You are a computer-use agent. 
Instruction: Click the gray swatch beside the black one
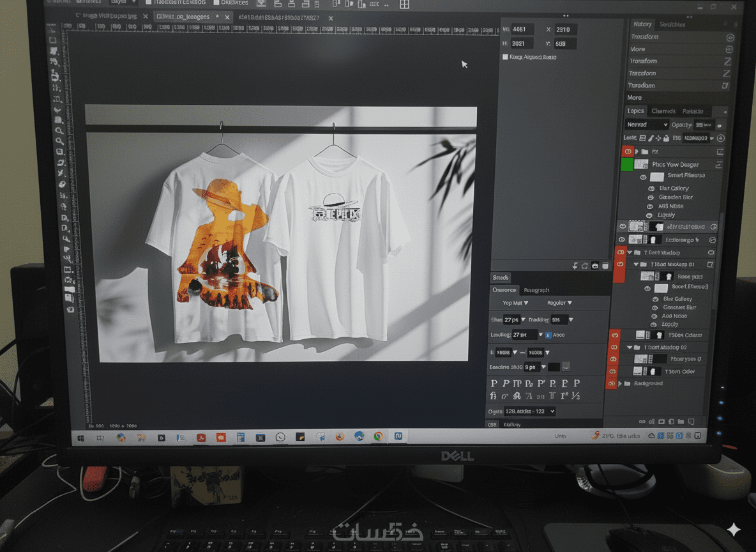click(x=566, y=367)
